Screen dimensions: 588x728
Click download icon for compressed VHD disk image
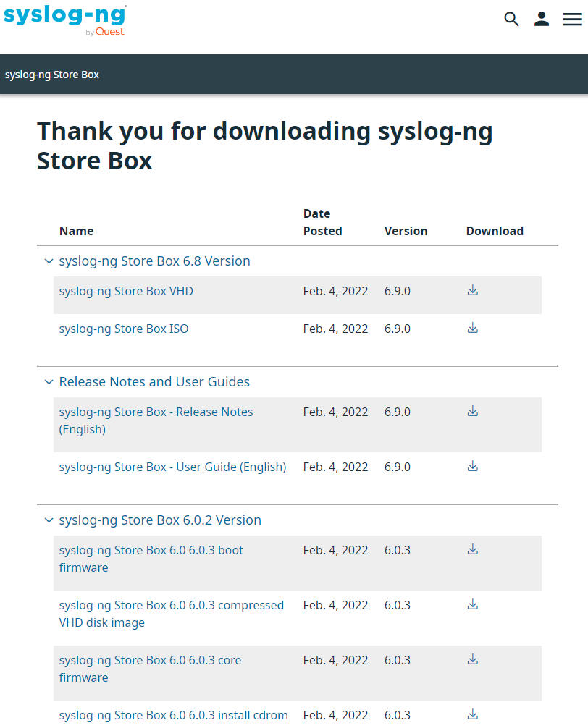click(473, 604)
